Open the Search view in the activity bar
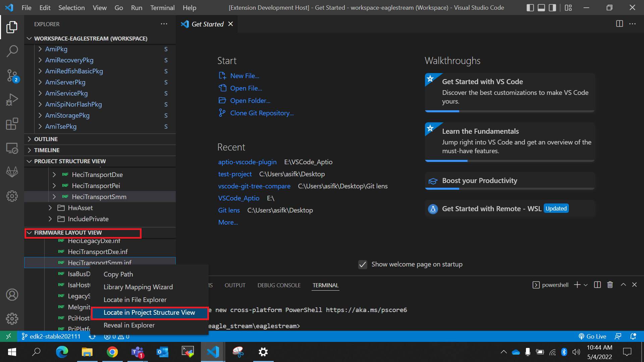The width and height of the screenshot is (644, 362). tap(12, 51)
